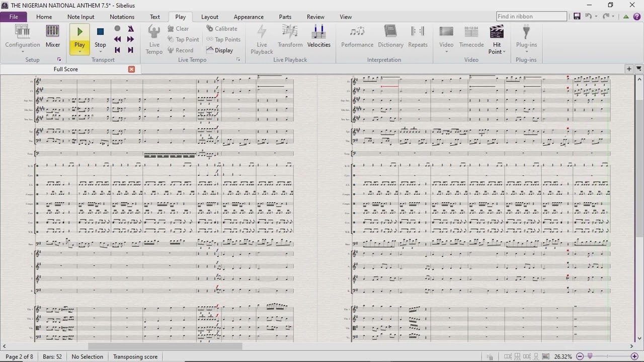Click the horizontal scrollbar thumb
Viewport: 644px width, 362px height.
pyautogui.click(x=165, y=346)
